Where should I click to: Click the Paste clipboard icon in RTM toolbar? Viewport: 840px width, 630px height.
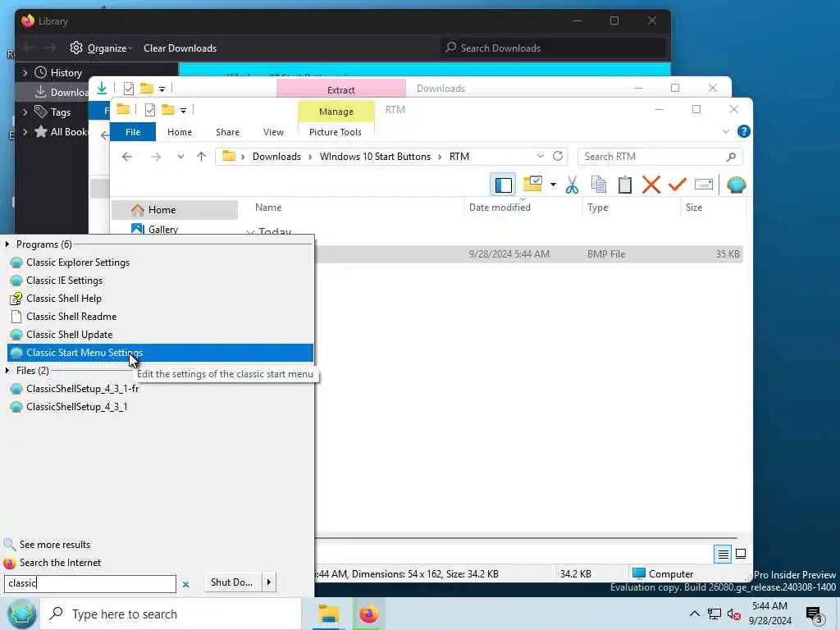pyautogui.click(x=624, y=185)
